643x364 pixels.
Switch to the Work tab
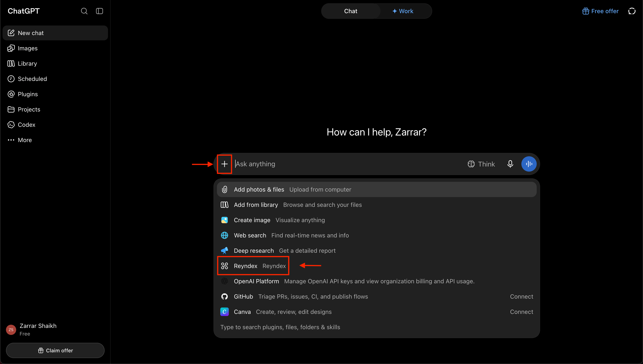403,11
